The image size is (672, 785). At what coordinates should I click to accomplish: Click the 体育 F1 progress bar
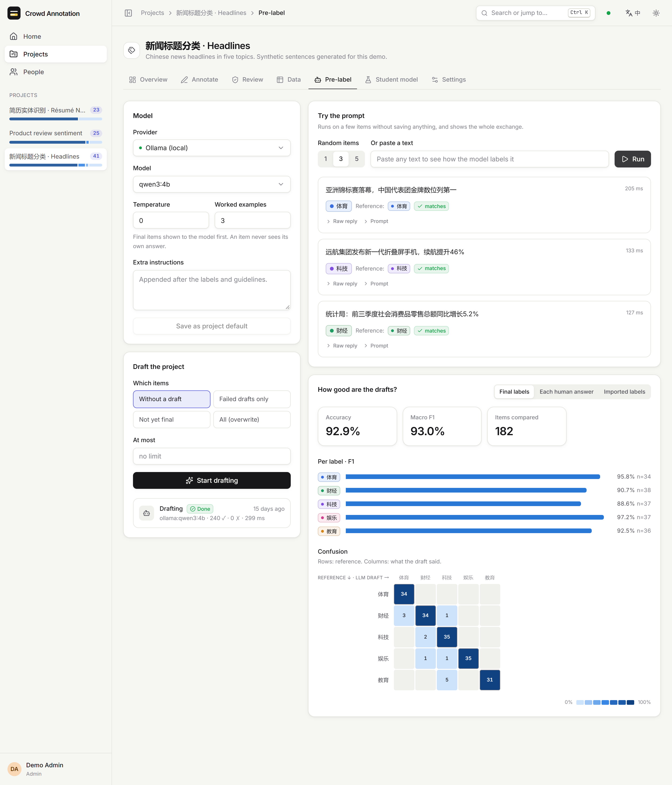click(x=473, y=477)
